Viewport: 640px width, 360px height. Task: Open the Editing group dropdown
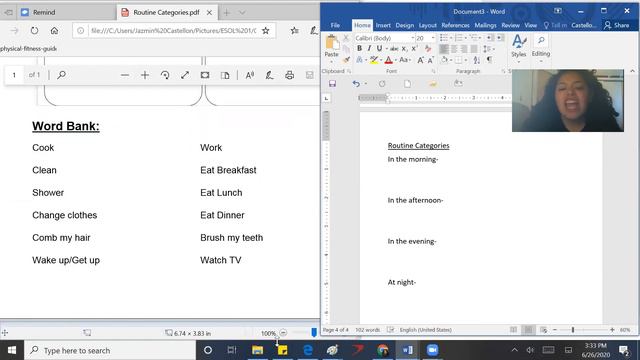pyautogui.click(x=541, y=49)
